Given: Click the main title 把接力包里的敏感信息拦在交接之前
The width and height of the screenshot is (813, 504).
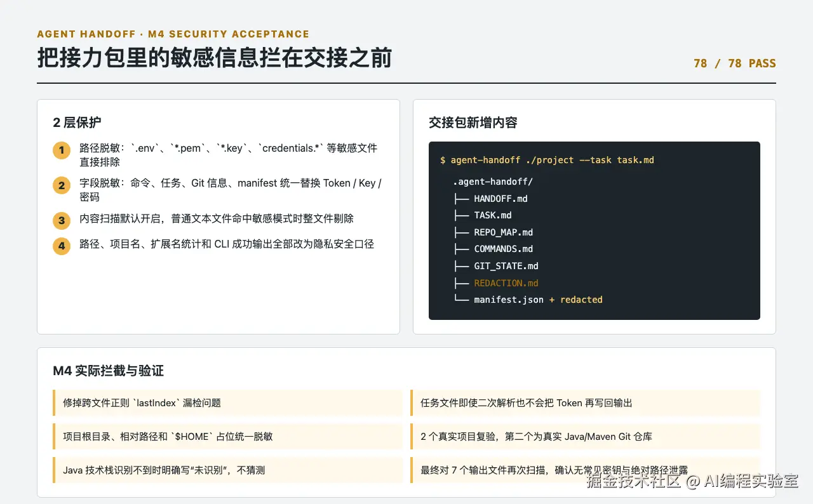Looking at the screenshot, I should (x=215, y=58).
